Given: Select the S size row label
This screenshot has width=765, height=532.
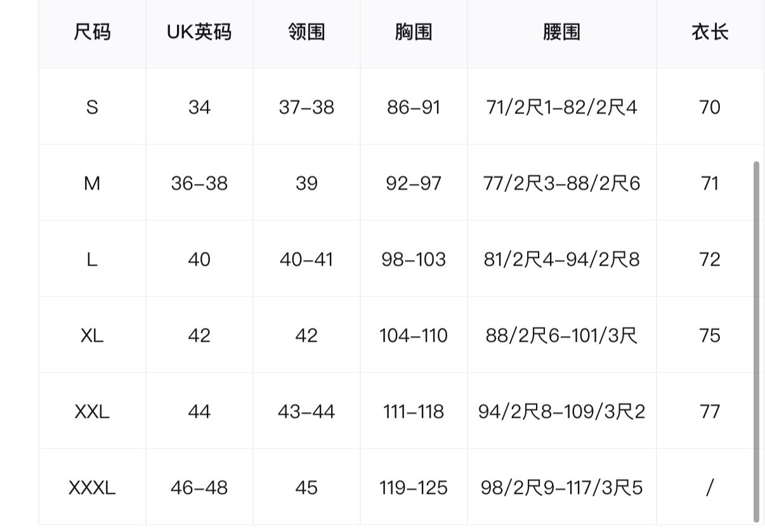Looking at the screenshot, I should pos(92,107).
